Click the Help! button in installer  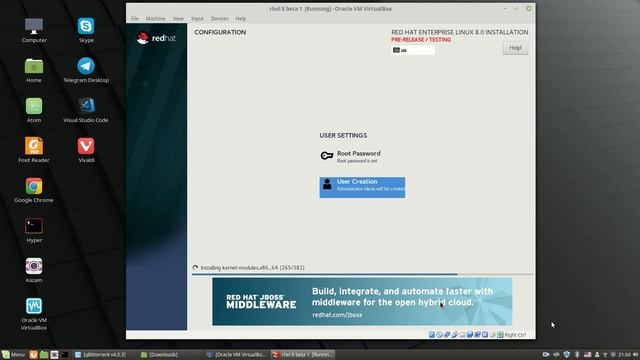coord(516,48)
